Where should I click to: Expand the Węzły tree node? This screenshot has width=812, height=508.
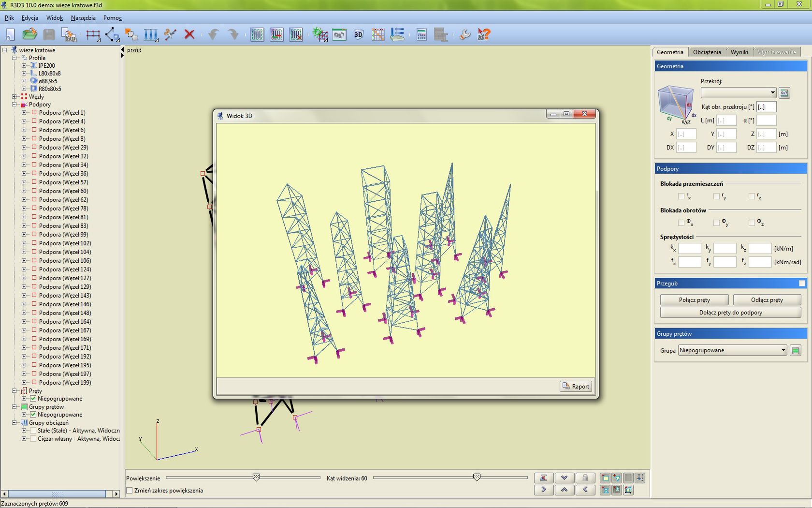point(14,97)
